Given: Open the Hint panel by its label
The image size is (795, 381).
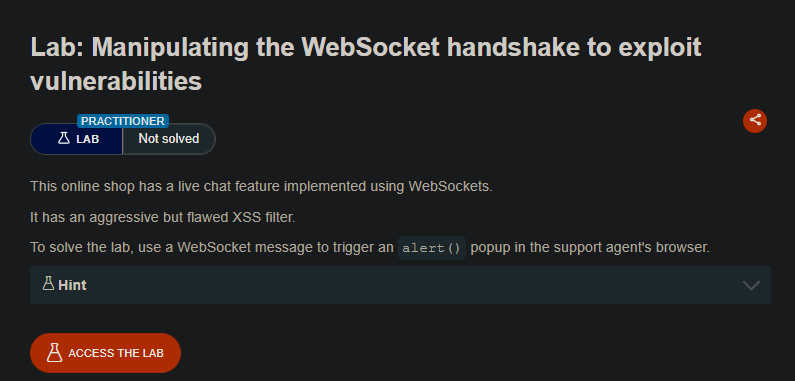Looking at the screenshot, I should pos(72,285).
